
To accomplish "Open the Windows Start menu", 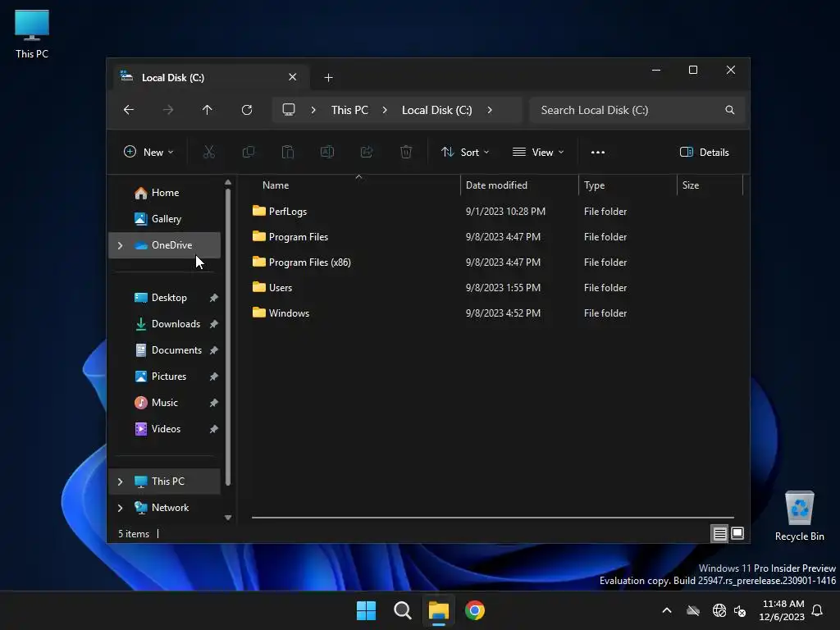I will pyautogui.click(x=367, y=610).
